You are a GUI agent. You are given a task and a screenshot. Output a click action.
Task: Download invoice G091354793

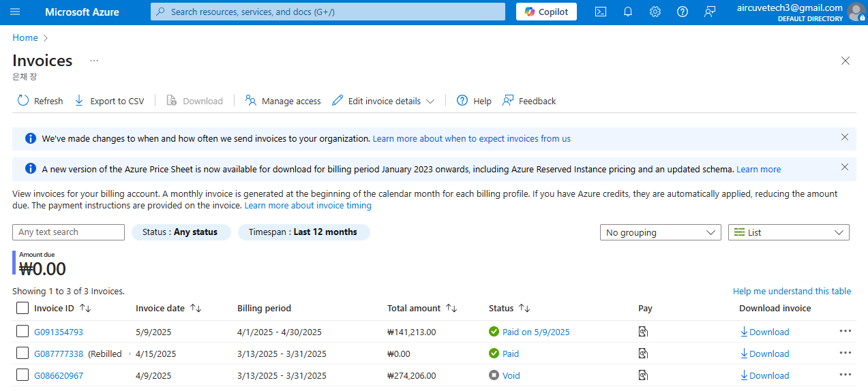point(764,332)
